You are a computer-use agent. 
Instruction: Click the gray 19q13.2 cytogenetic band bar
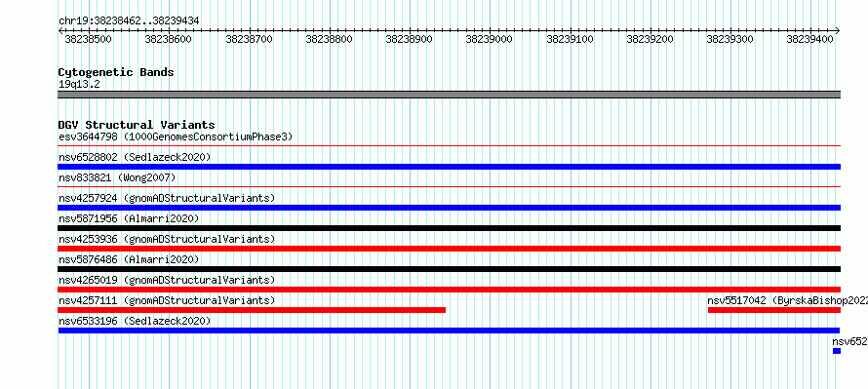click(449, 95)
